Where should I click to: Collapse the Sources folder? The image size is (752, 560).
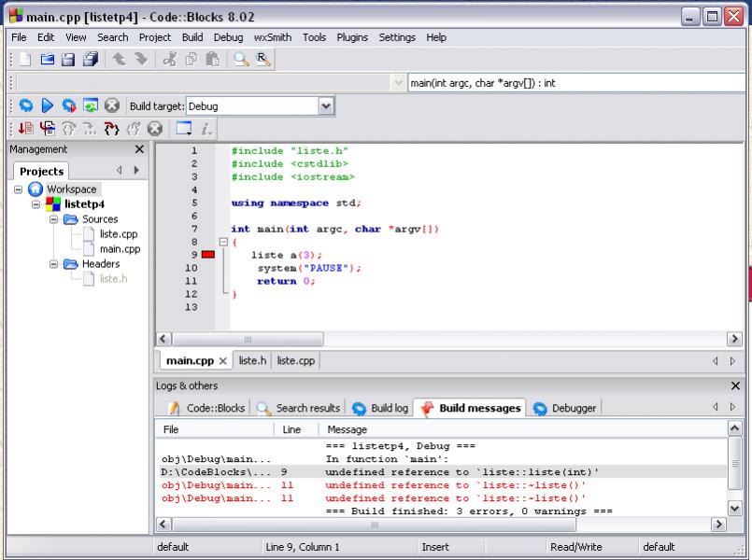coord(54,219)
